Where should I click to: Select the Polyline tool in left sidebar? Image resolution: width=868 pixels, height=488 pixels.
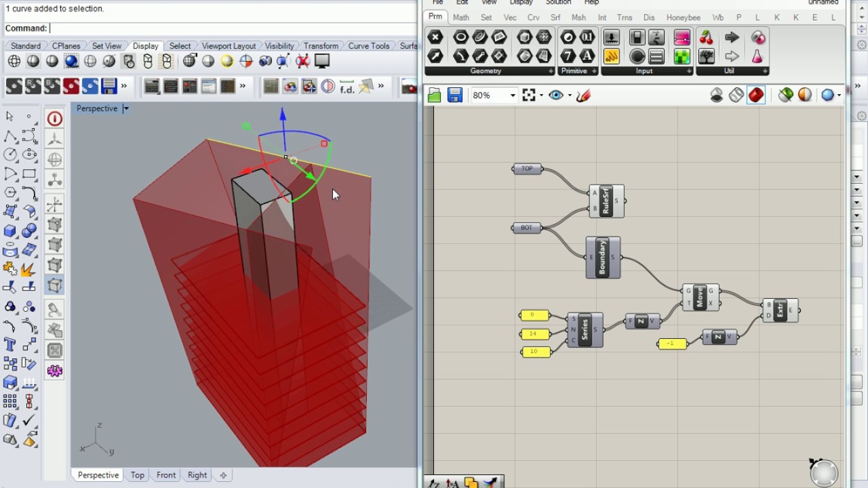(10, 136)
